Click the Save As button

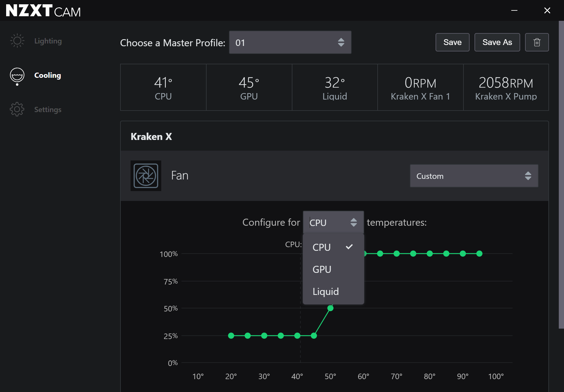click(497, 42)
